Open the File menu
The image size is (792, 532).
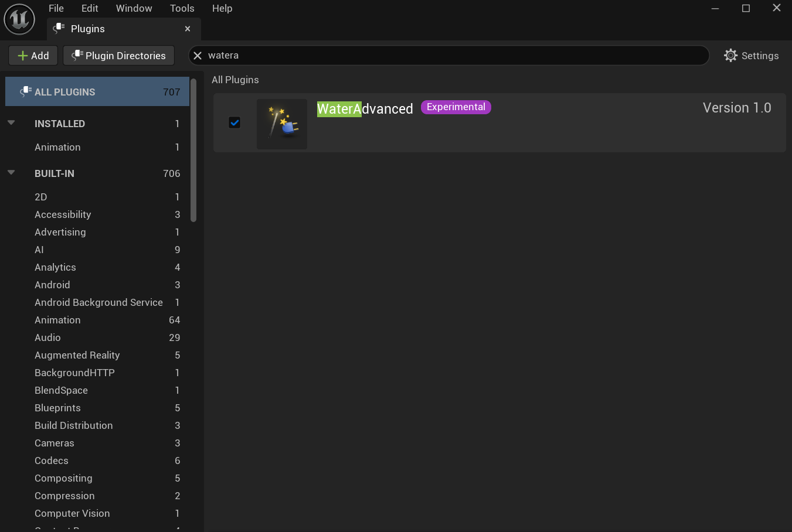click(56, 8)
